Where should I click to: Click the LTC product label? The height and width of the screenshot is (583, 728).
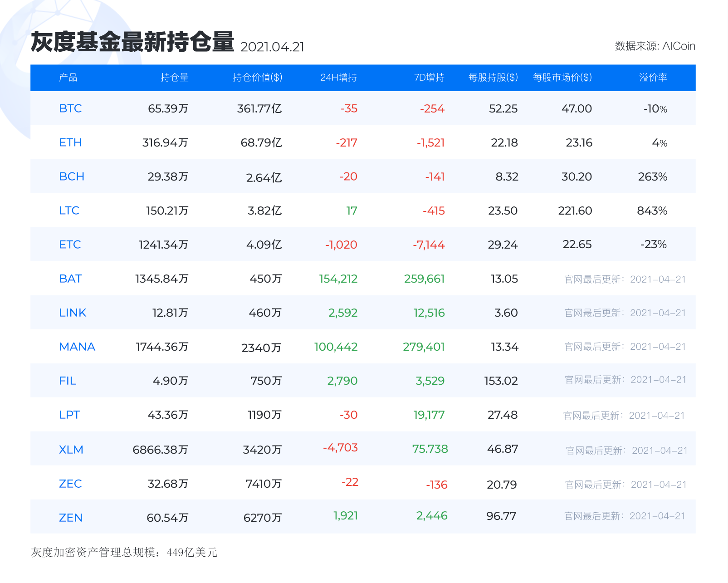[x=69, y=210]
